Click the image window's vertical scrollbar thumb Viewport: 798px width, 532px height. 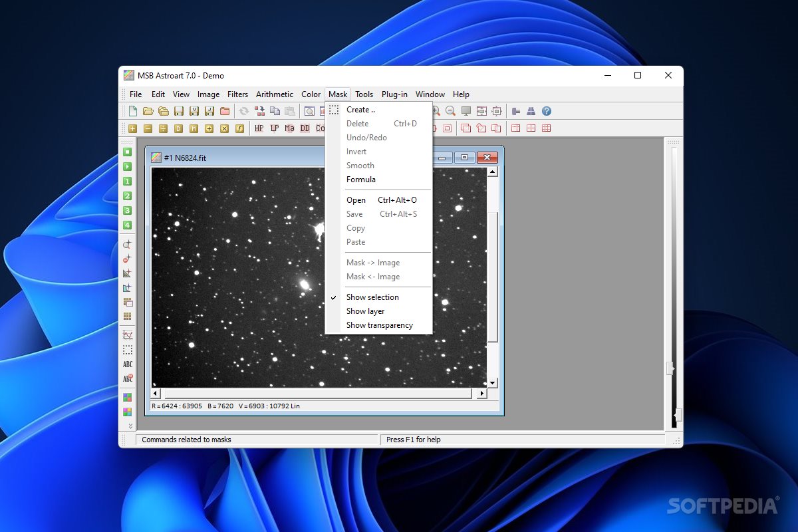point(492,277)
